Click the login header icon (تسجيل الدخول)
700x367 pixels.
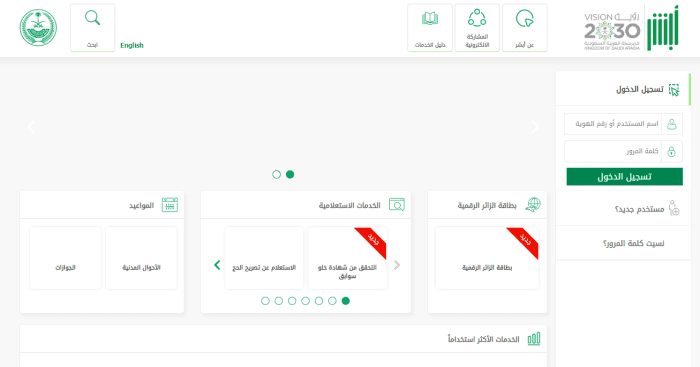[674, 90]
